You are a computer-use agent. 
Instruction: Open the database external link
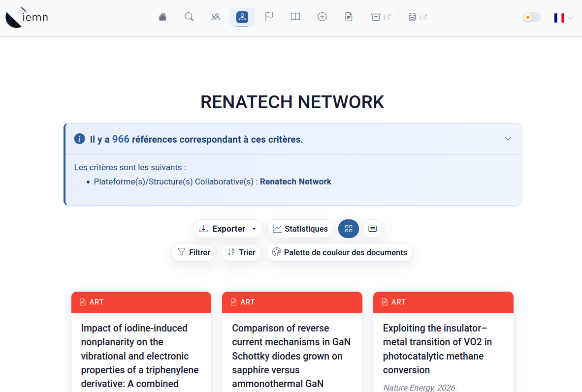click(x=417, y=17)
